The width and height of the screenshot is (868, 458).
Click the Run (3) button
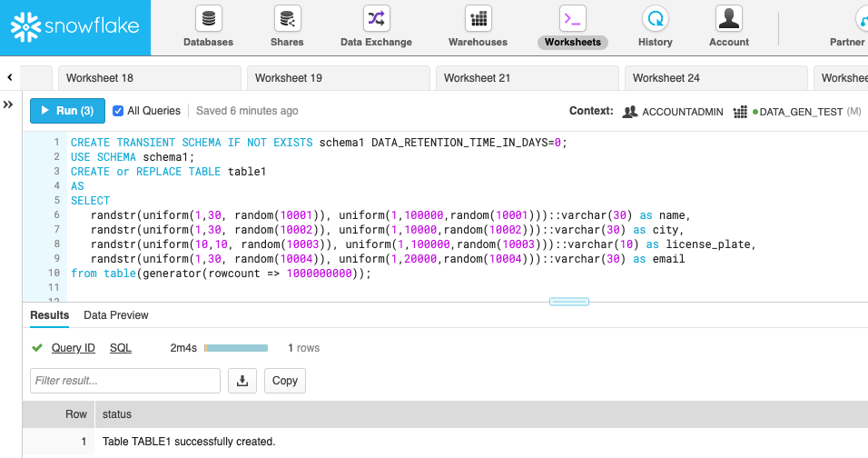coord(67,111)
